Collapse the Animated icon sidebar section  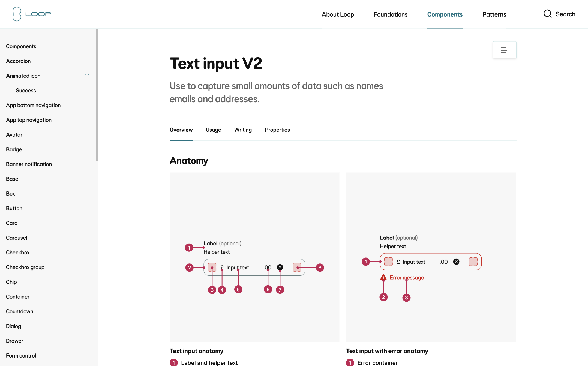coord(87,76)
